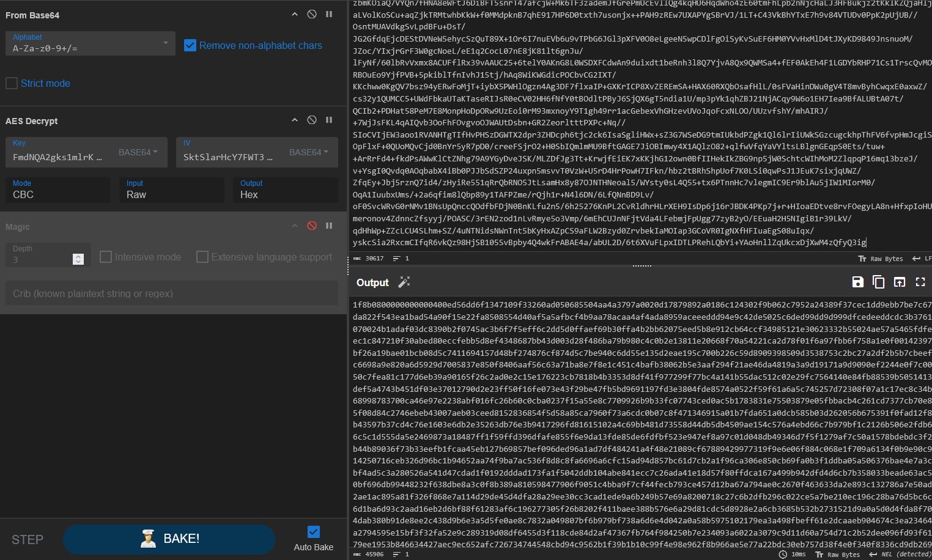Click the STEP button
This screenshot has width=932, height=560.
click(27, 539)
